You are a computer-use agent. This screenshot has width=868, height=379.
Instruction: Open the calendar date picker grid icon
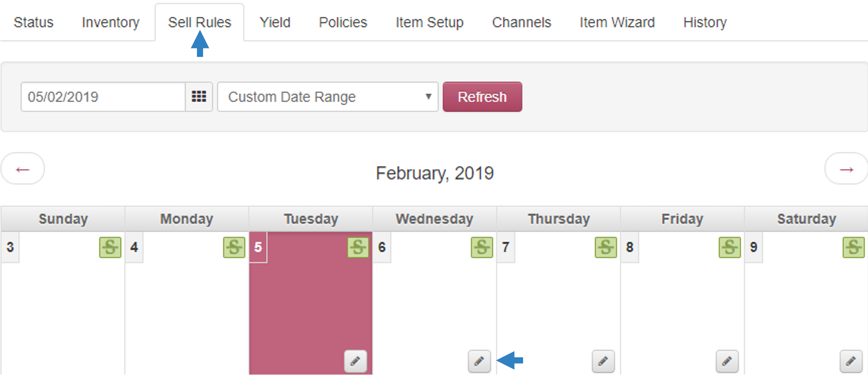click(x=199, y=97)
